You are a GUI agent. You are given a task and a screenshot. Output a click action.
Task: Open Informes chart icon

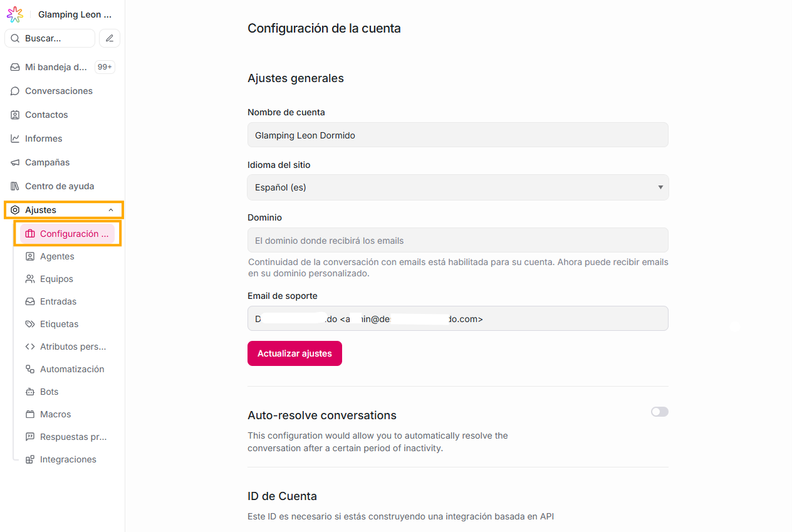(x=15, y=138)
